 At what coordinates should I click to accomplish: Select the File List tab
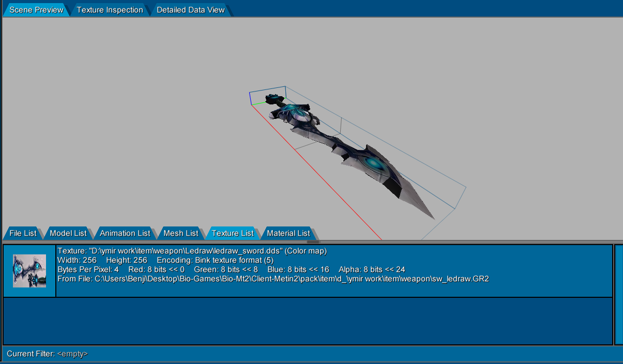pyautogui.click(x=23, y=233)
